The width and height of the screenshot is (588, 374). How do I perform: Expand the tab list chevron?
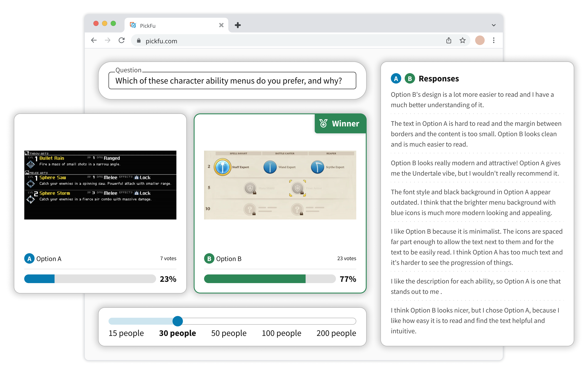493,25
